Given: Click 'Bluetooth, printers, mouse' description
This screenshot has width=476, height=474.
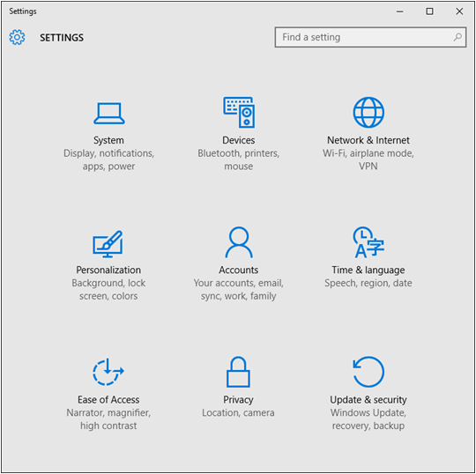Looking at the screenshot, I should coord(239,159).
